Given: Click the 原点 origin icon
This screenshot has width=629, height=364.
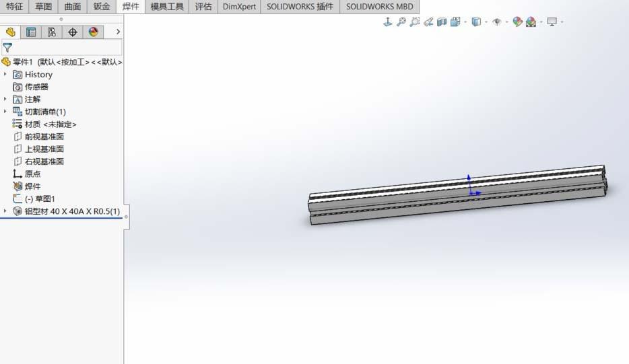Looking at the screenshot, I should click(x=18, y=174).
